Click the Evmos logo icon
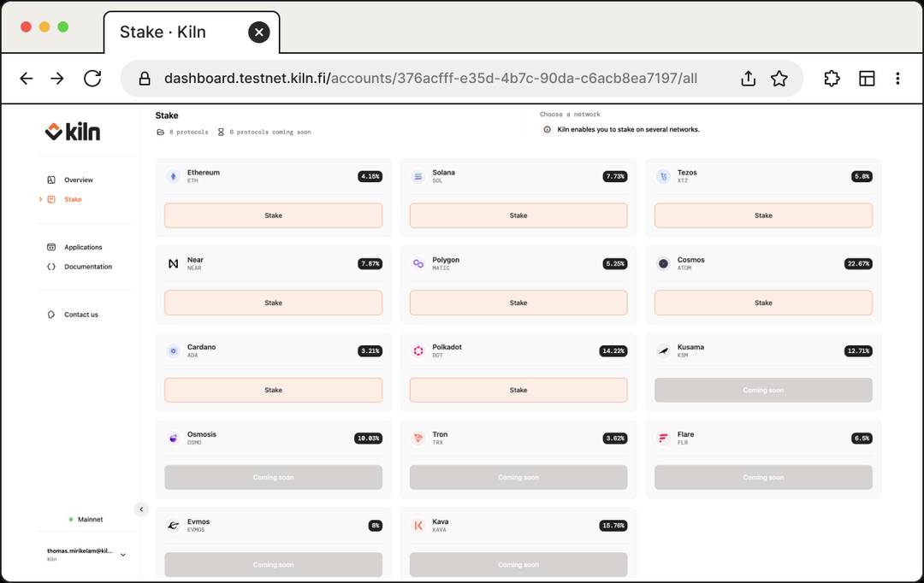Screen dimensions: 924x583 click(173, 525)
